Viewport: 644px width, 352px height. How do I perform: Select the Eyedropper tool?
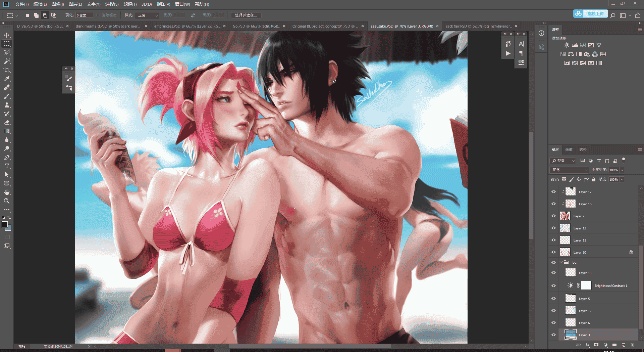(7, 79)
